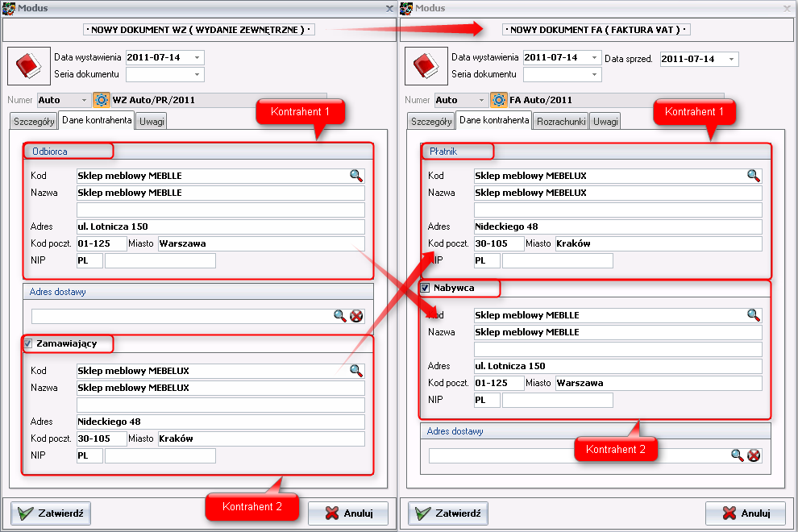Open the Rozrachunki tab
Image resolution: width=798 pixels, height=532 pixels.
[561, 122]
